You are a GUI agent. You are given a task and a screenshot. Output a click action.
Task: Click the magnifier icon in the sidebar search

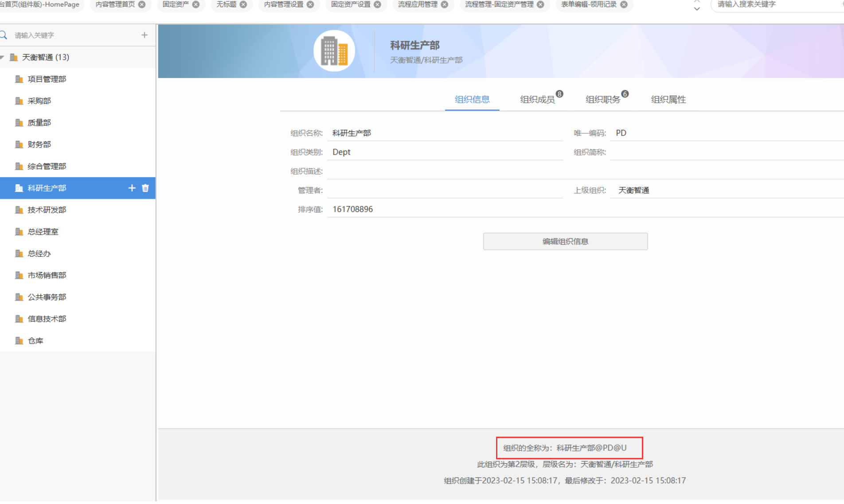pos(4,35)
